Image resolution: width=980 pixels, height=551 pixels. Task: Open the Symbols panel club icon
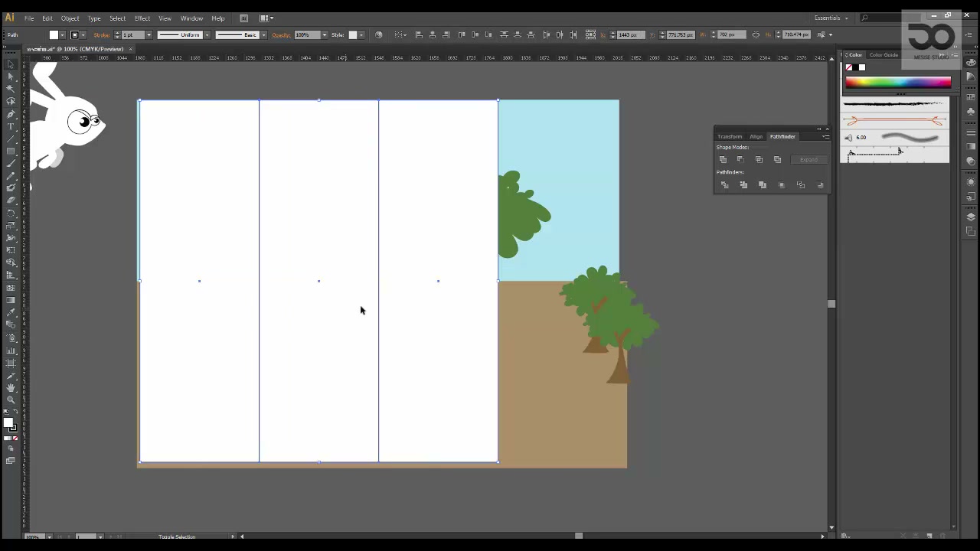971,110
